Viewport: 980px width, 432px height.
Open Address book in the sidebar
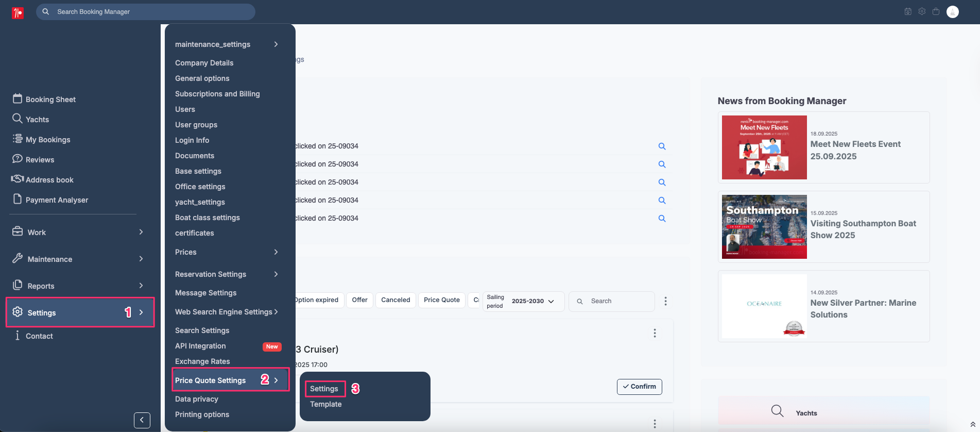pyautogui.click(x=49, y=180)
